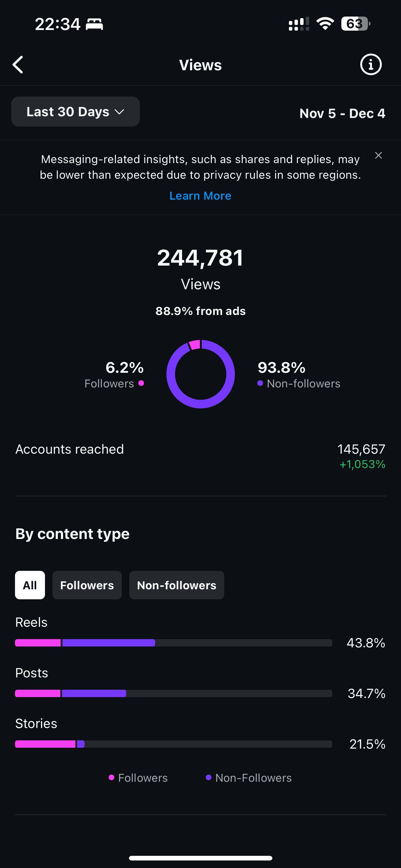401x868 pixels.
Task: Tap the cellular signal bars icon
Action: (299, 24)
